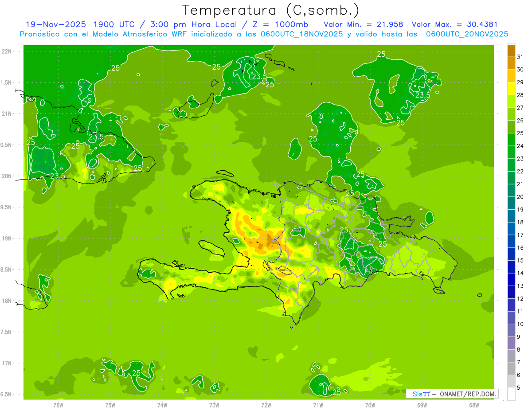532x411 pixels.
Task: Click the '19N' latitude axis label
Action: [x=6, y=238]
